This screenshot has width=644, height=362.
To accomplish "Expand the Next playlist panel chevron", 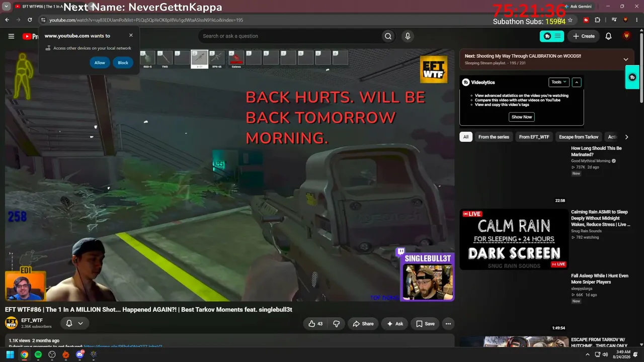I will (x=626, y=59).
